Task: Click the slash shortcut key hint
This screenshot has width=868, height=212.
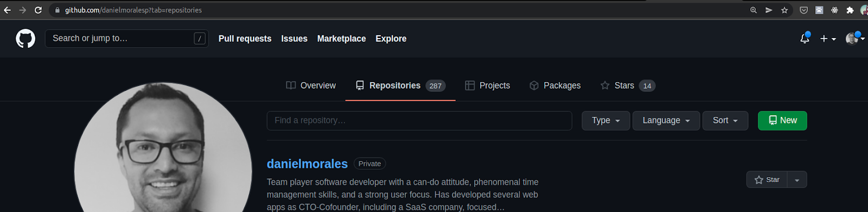Action: click(200, 39)
